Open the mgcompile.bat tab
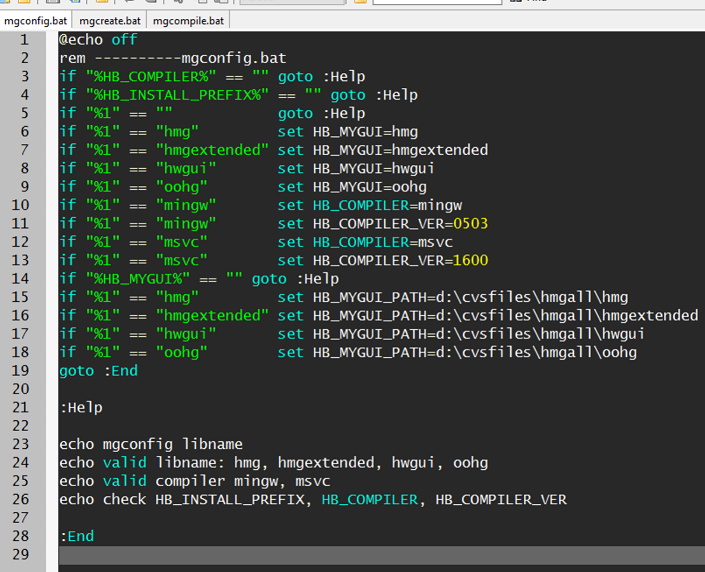The width and height of the screenshot is (705, 572). [x=188, y=20]
